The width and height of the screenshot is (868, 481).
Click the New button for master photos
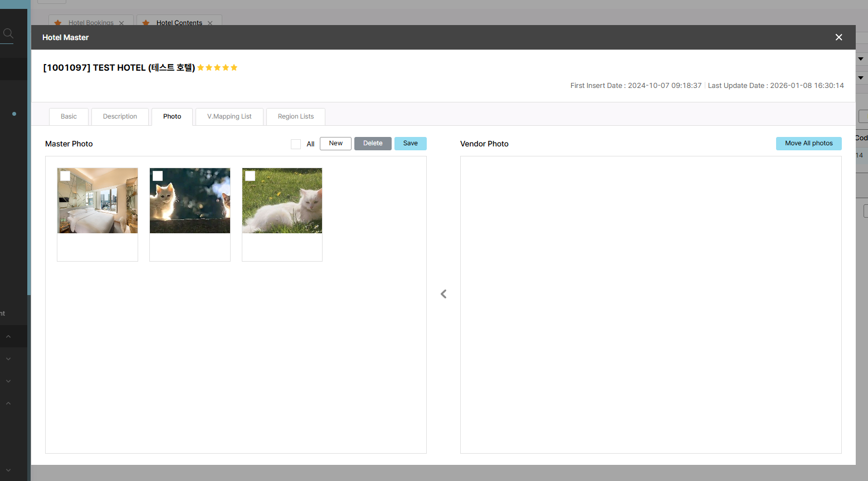tap(335, 144)
